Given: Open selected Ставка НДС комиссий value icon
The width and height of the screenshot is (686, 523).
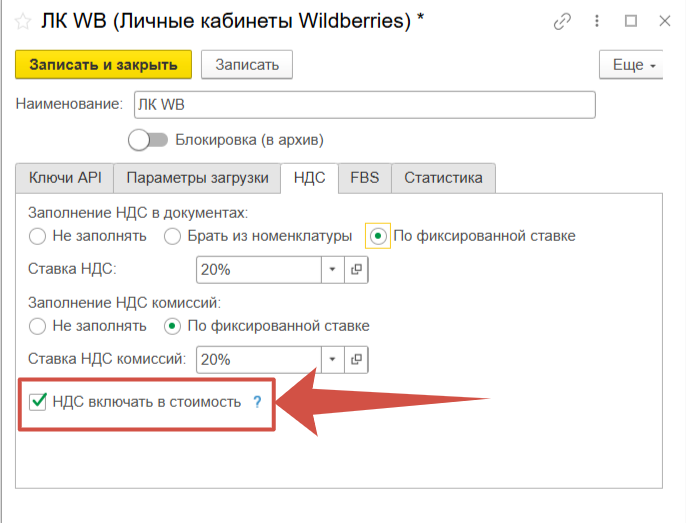Looking at the screenshot, I should point(355,359).
